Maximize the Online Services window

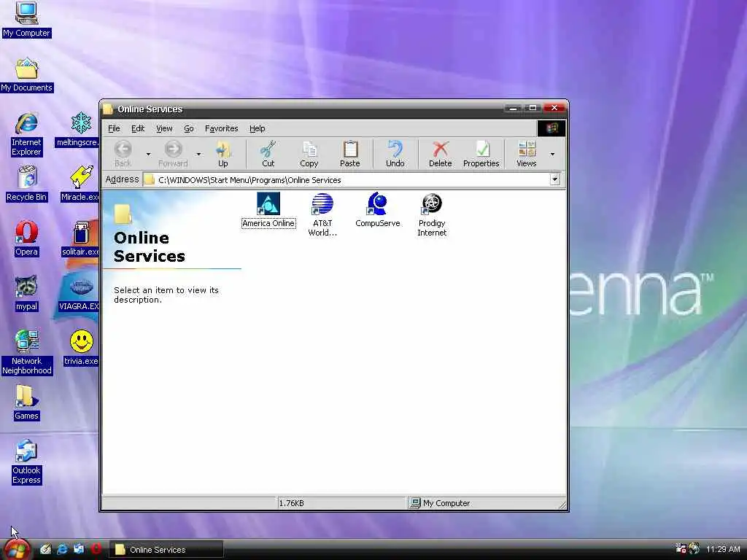point(533,108)
